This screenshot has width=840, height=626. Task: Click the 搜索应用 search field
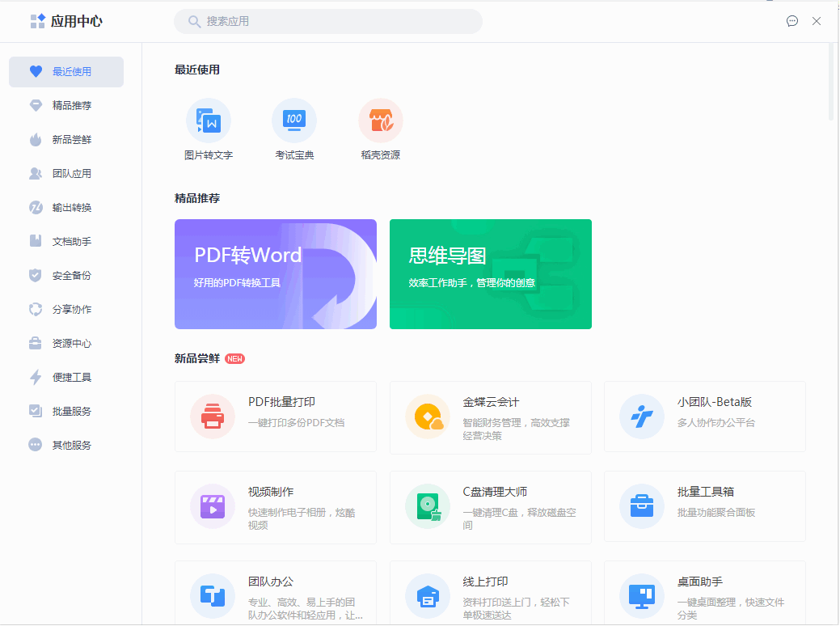coord(328,22)
